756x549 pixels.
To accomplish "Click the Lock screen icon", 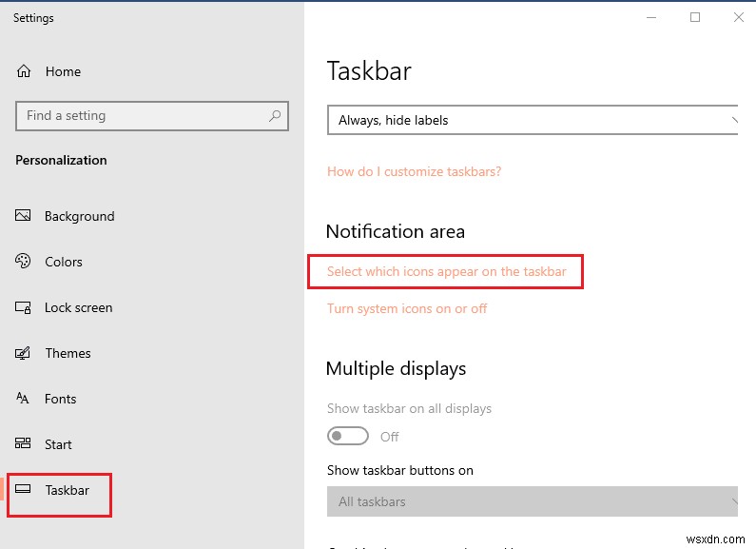I will point(23,307).
